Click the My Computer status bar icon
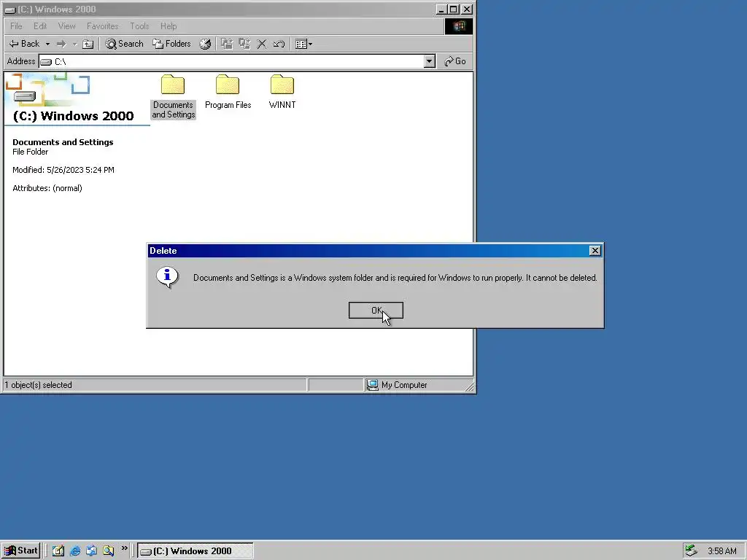This screenshot has width=747, height=560. click(x=373, y=385)
